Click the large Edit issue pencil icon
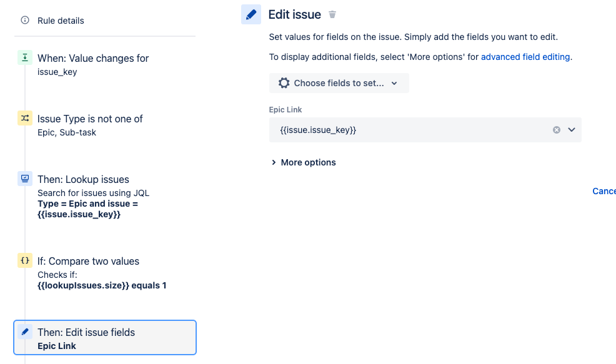 [251, 14]
